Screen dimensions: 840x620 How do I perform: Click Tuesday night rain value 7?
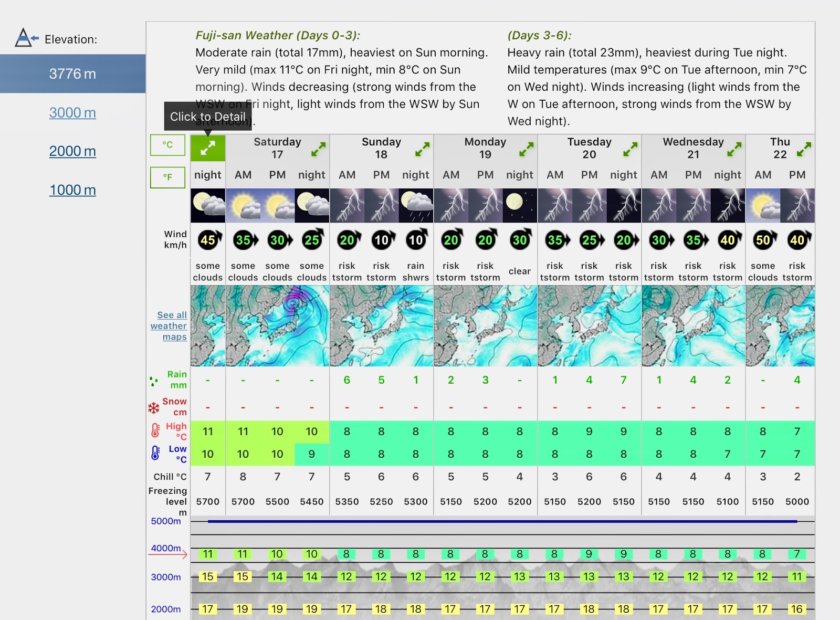623,380
